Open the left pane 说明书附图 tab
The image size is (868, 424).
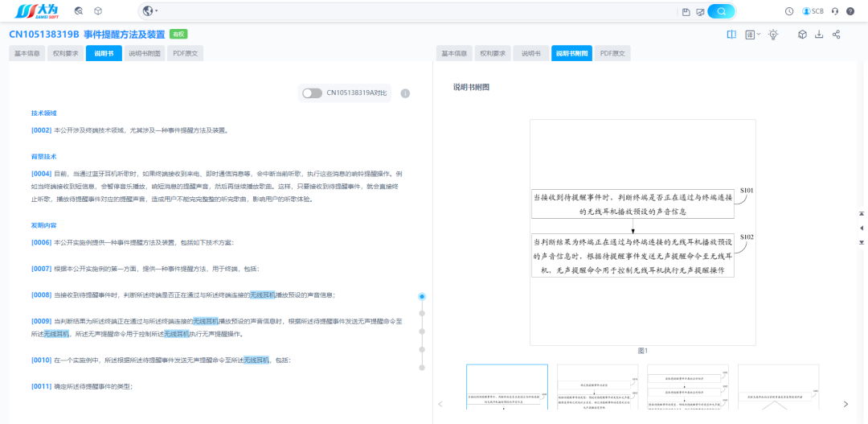145,54
